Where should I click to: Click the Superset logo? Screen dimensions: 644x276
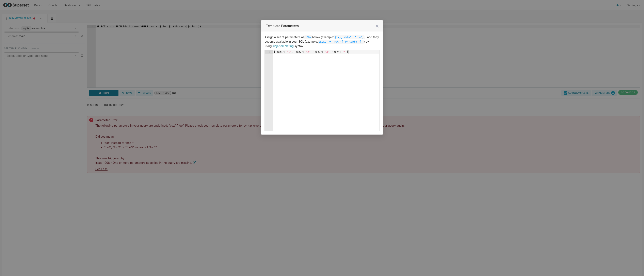point(16,5)
